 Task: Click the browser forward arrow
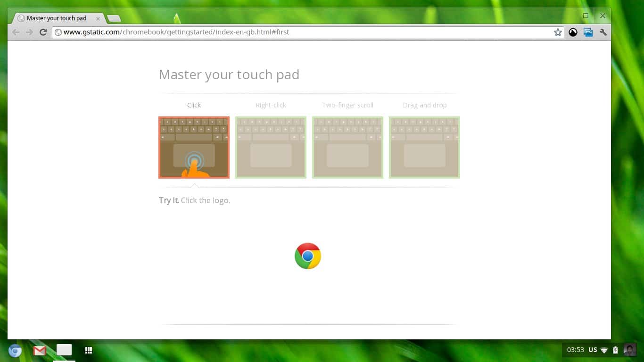(29, 32)
